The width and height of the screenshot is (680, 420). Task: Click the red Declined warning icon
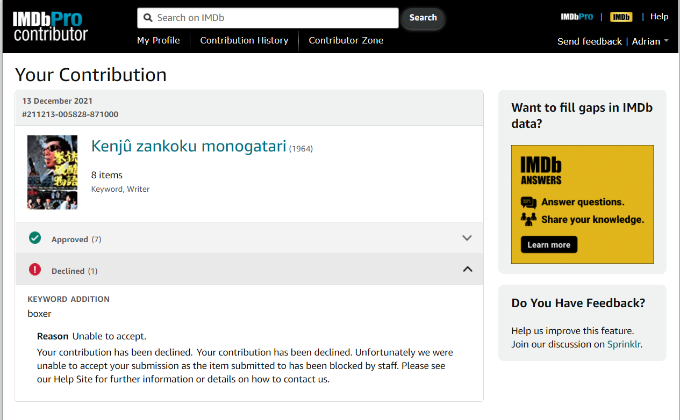(x=35, y=270)
